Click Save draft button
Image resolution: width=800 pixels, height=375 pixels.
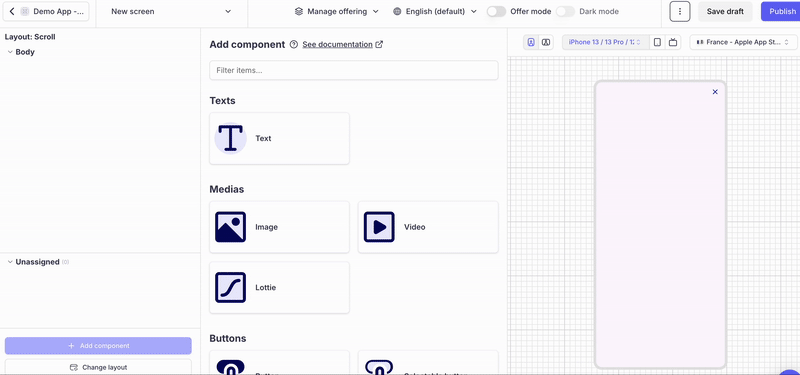click(x=725, y=11)
